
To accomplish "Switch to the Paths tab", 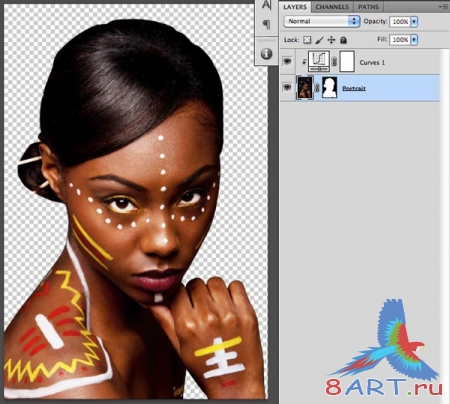I will (368, 7).
